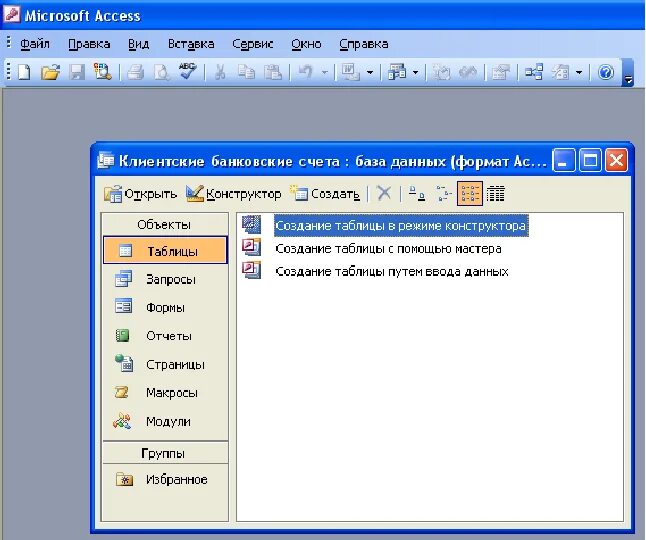The height and width of the screenshot is (540, 646).
Task: Open the Файл menu
Action: pyautogui.click(x=35, y=44)
